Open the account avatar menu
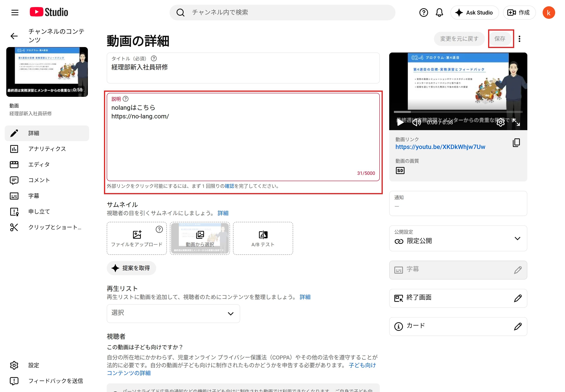 click(549, 13)
